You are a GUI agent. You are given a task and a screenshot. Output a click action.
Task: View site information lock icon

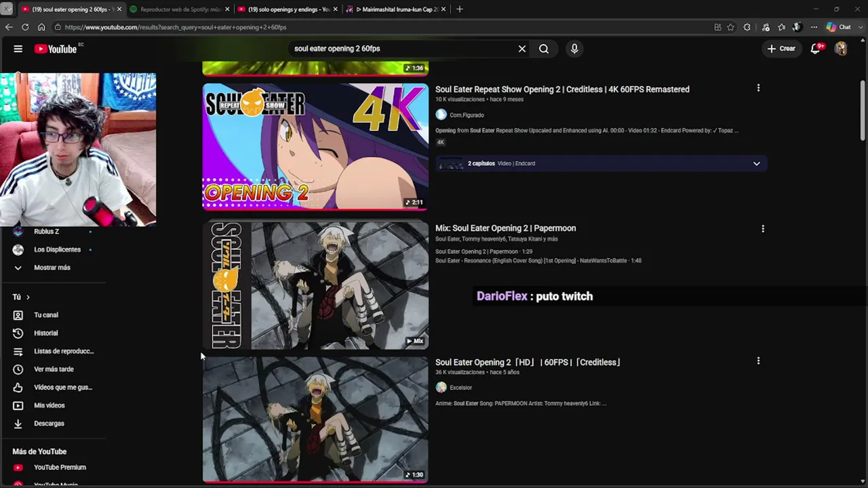pos(58,27)
